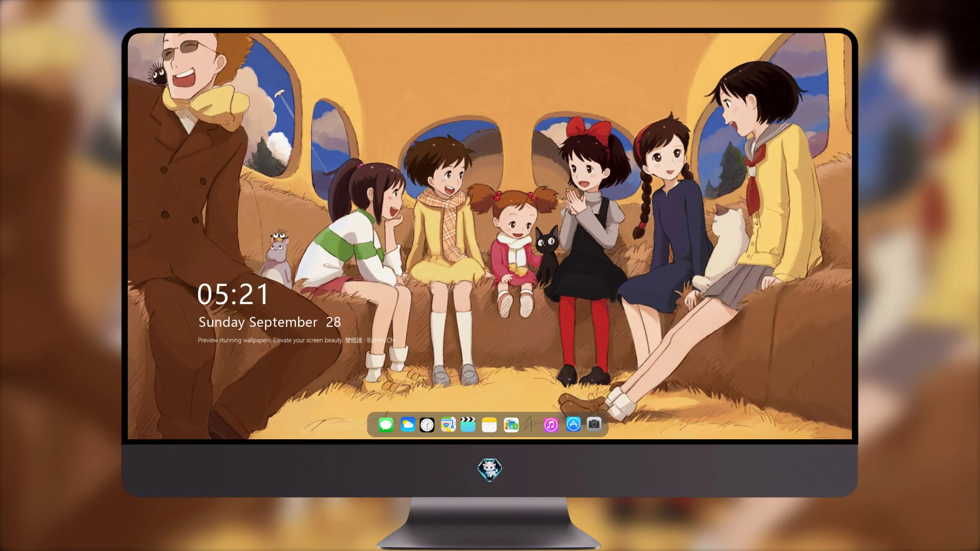Launch the Maps app from the dock
980x551 pixels.
[x=448, y=424]
